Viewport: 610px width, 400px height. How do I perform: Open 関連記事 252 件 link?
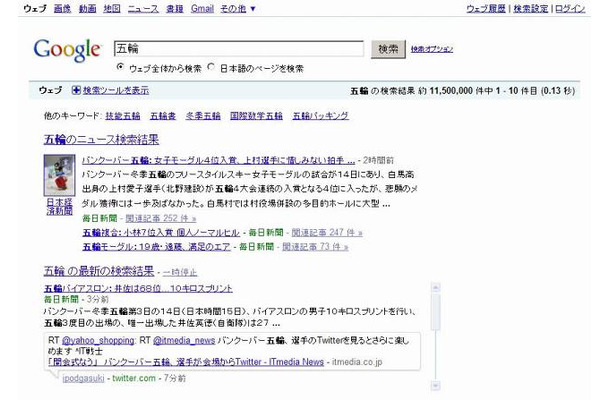[161, 218]
